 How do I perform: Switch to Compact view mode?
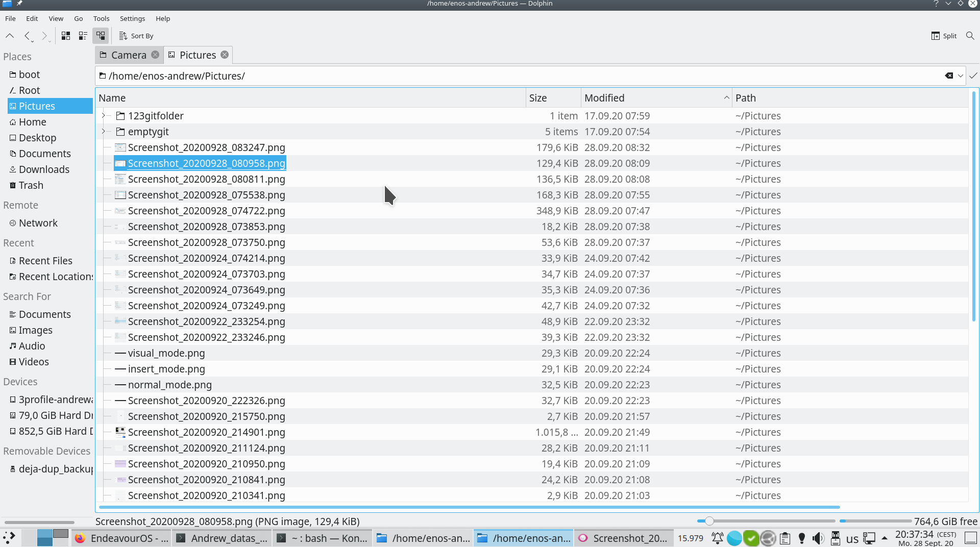point(83,36)
